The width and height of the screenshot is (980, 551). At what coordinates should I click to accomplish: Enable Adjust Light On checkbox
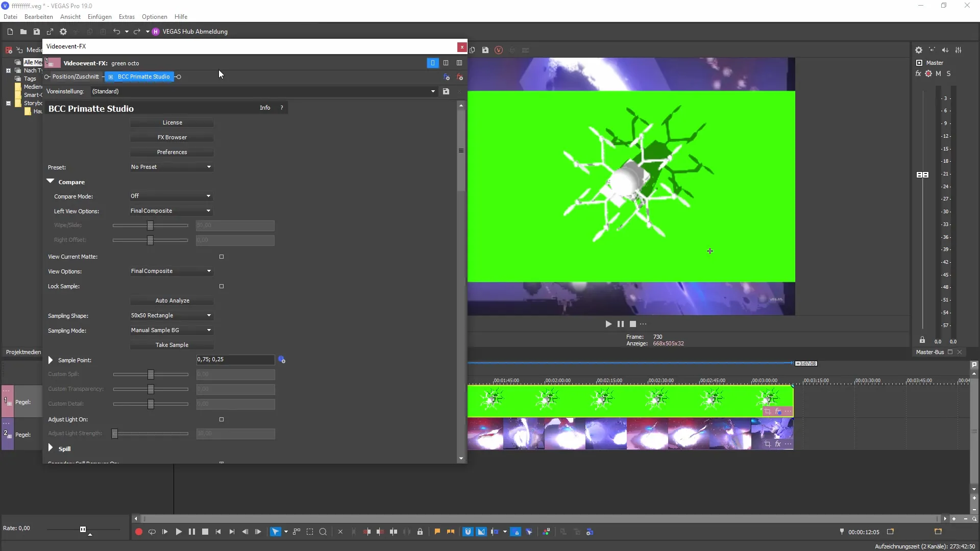222,419
